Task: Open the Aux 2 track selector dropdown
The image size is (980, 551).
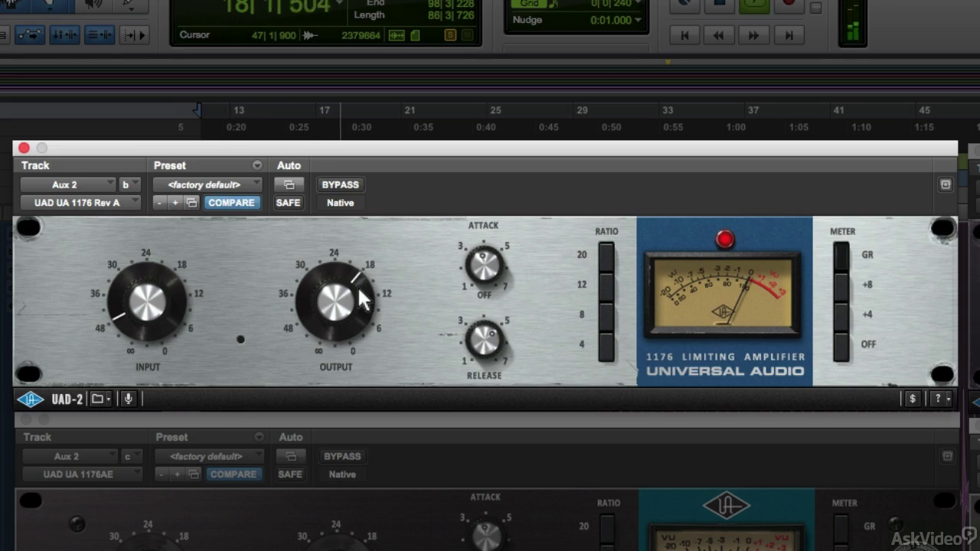Action: click(68, 184)
